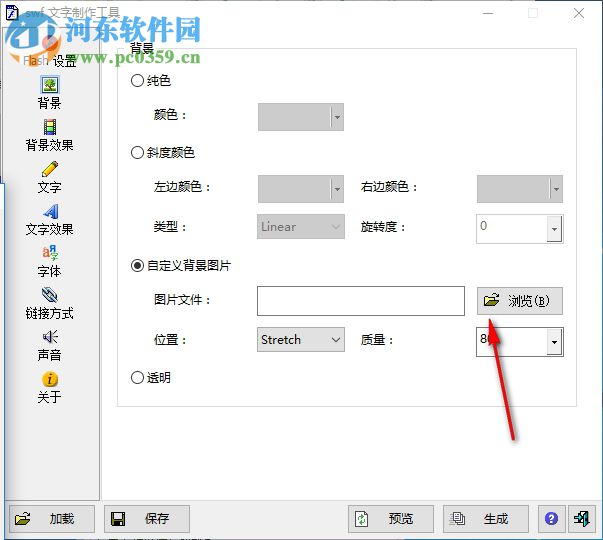603x540 pixels.
Task: Open the 类型 Linear dropdown
Action: (x=301, y=227)
